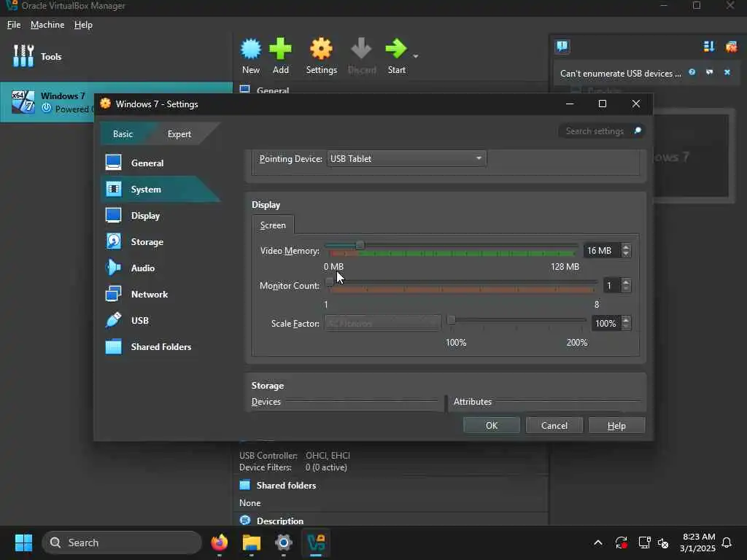Confirm settings with the OK button
This screenshot has height=560, width=747.
click(x=492, y=425)
